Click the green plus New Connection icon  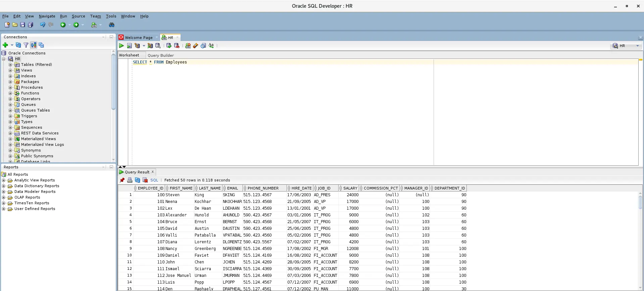5,45
